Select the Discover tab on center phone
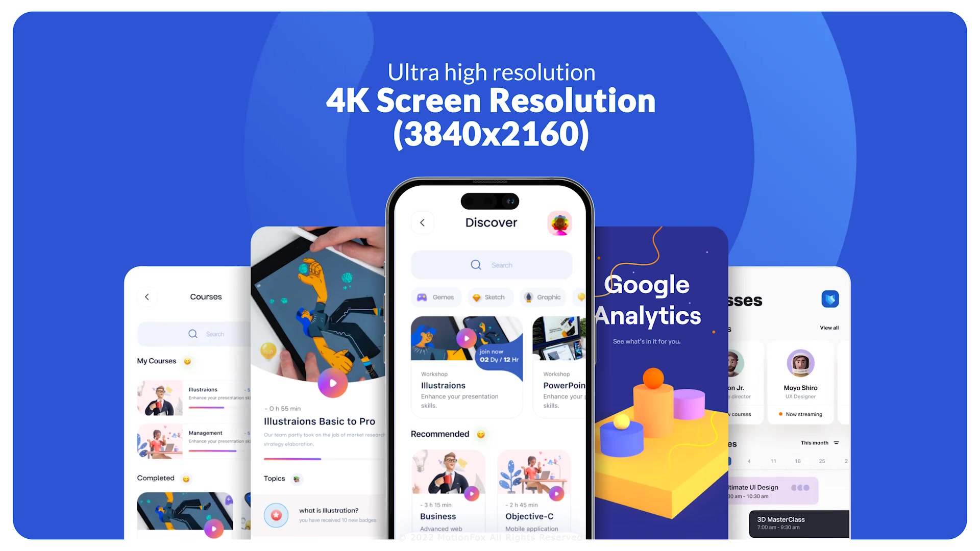This screenshot has height=551, width=980. click(x=490, y=222)
